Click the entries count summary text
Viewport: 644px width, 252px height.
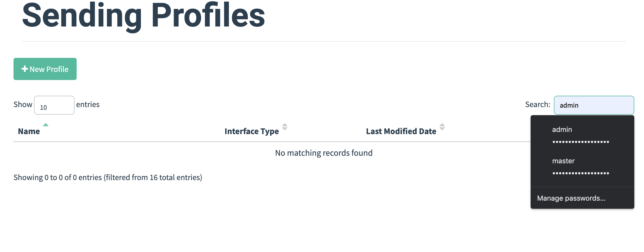pyautogui.click(x=108, y=178)
